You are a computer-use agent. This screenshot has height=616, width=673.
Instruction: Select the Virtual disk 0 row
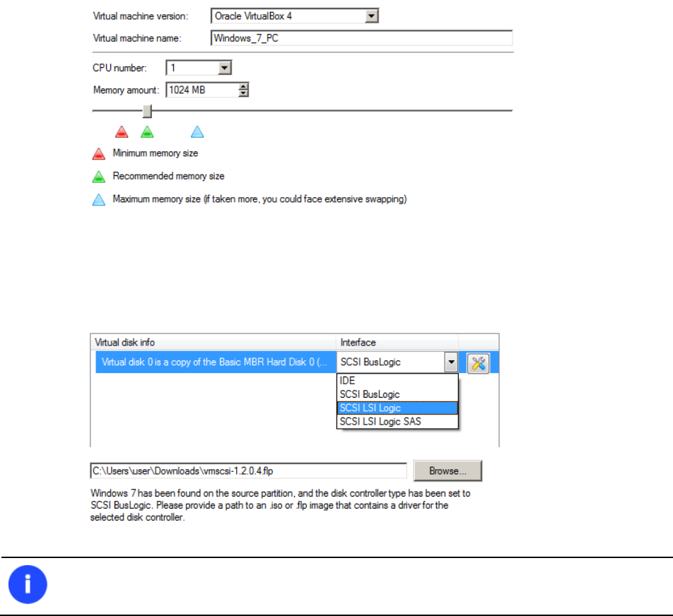point(216,362)
